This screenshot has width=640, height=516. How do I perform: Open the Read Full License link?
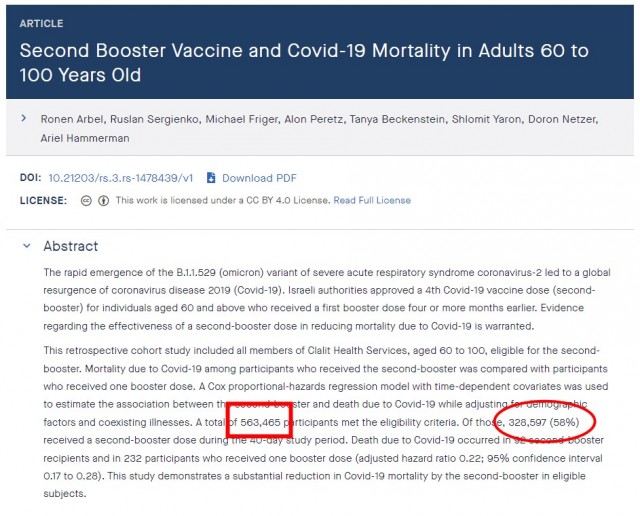pyautogui.click(x=372, y=200)
